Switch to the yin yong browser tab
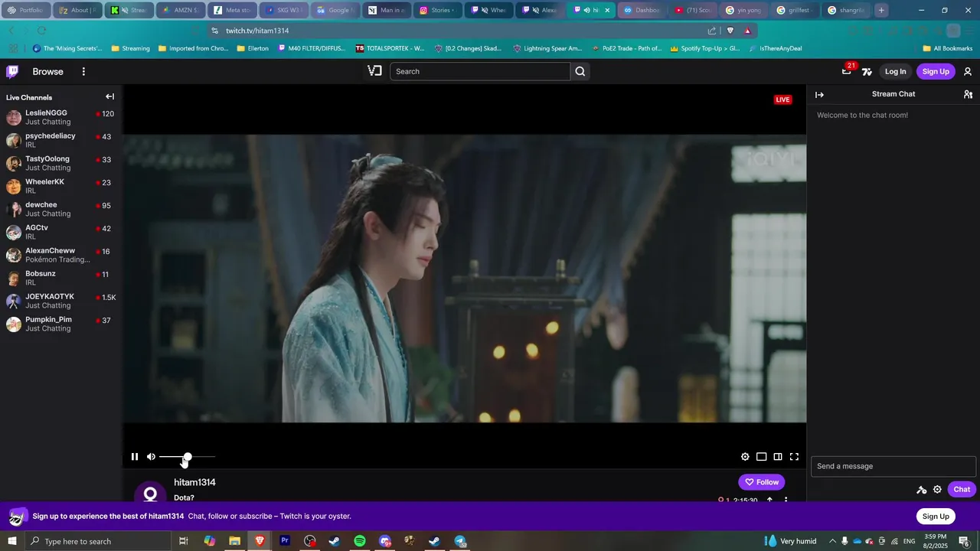Image resolution: width=980 pixels, height=551 pixels. [744, 10]
